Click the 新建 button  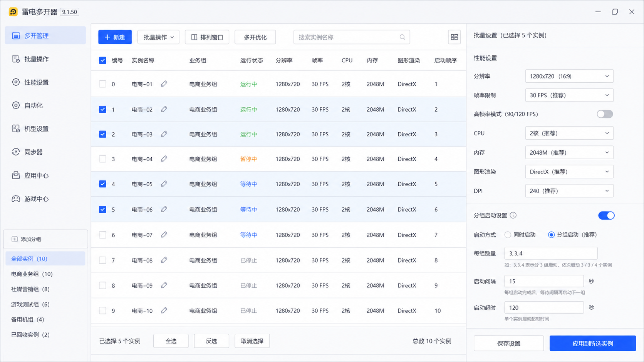pos(115,37)
